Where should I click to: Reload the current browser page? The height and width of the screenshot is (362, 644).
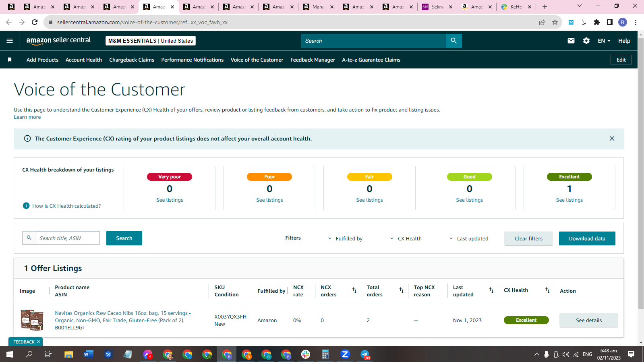[x=35, y=22]
